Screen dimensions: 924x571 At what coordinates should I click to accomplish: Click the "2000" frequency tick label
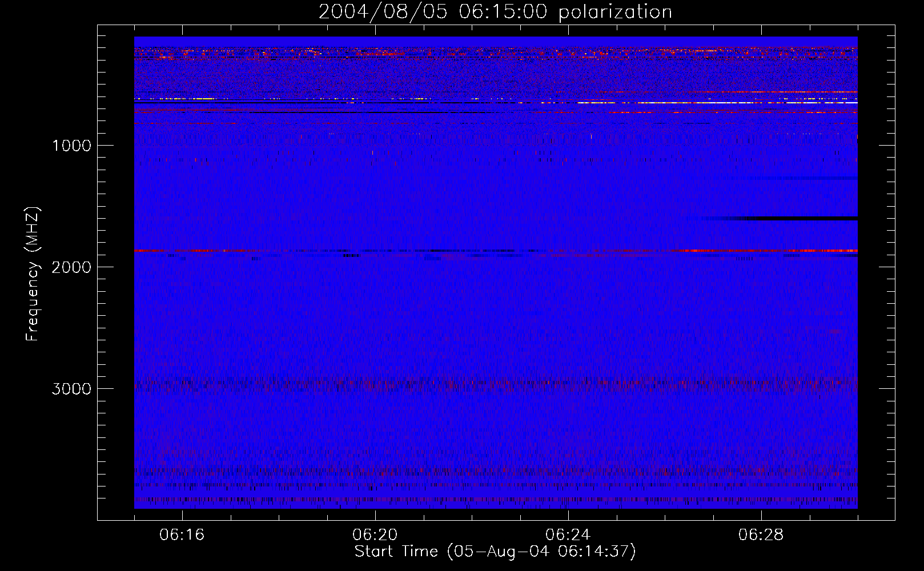[71, 267]
